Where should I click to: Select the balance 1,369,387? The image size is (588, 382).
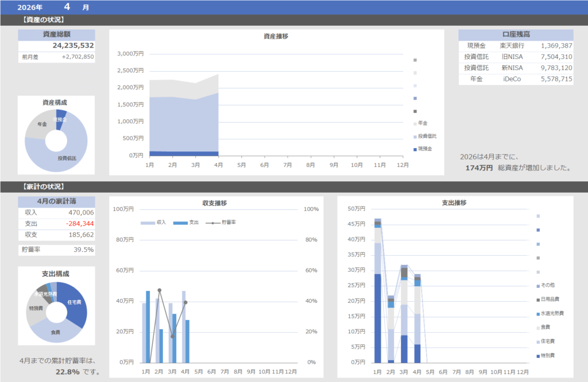tap(556, 46)
